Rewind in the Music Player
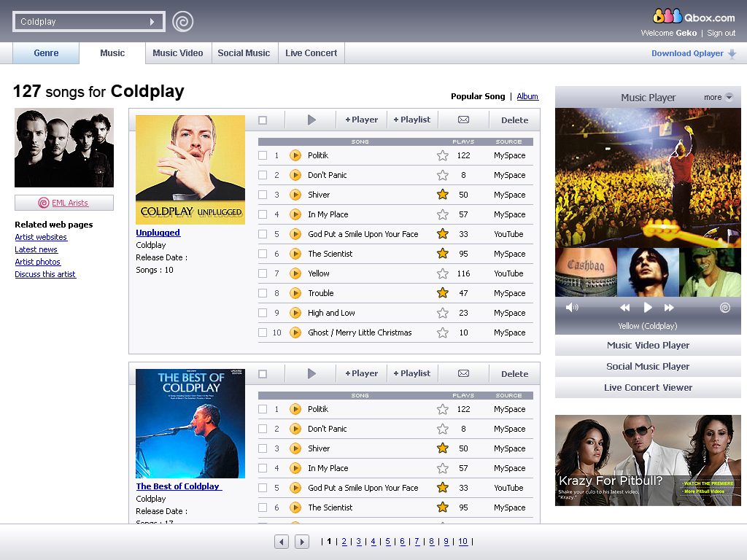 [625, 308]
